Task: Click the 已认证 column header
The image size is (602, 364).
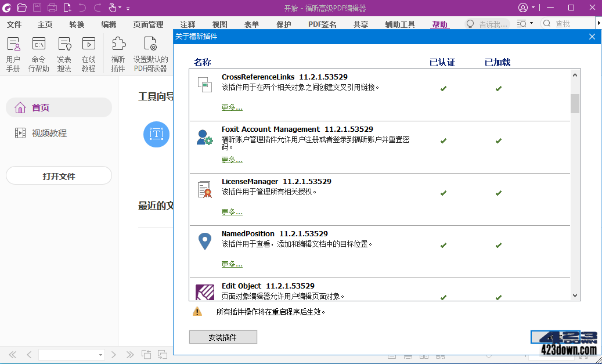Action: click(x=442, y=62)
